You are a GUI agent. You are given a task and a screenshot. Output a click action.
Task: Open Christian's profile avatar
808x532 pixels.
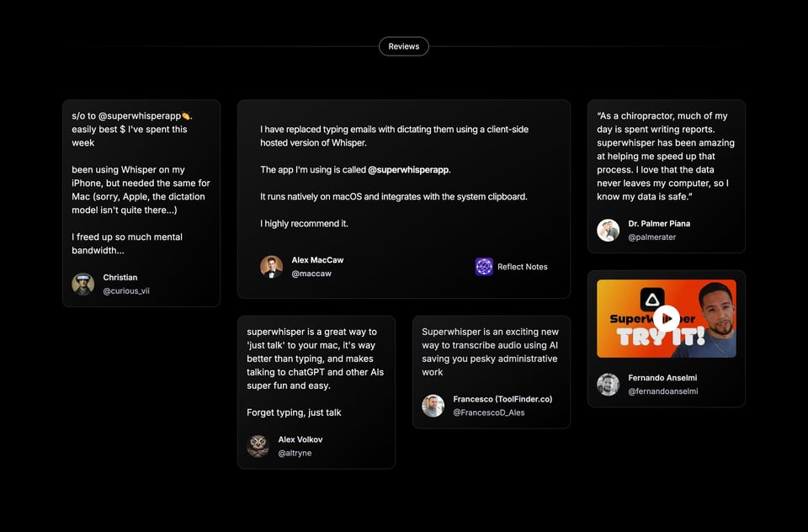83,284
